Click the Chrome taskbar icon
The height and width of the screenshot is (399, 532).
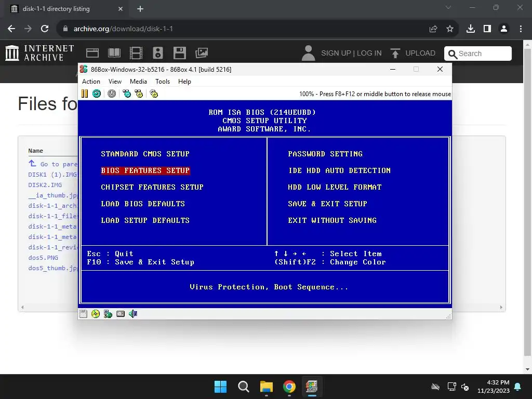(289, 387)
